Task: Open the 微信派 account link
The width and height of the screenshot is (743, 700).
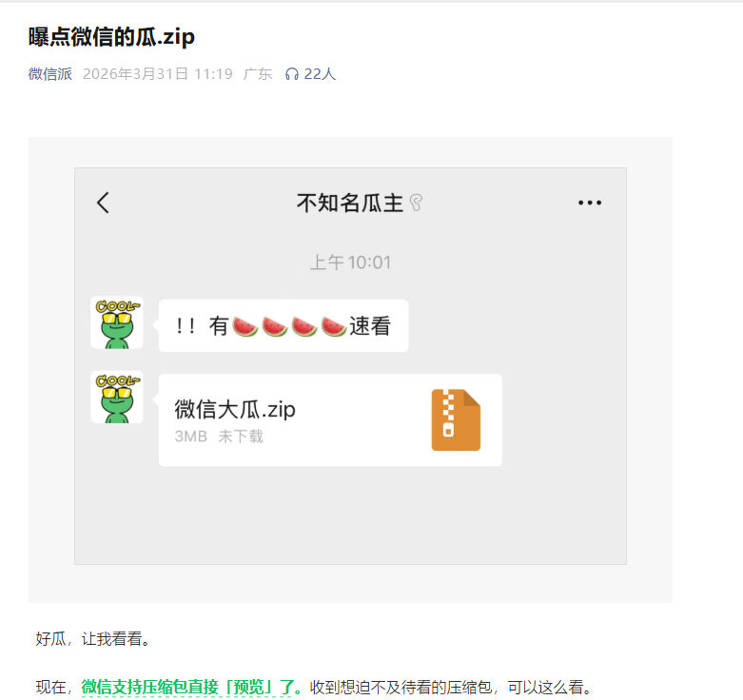Action: coord(50,74)
